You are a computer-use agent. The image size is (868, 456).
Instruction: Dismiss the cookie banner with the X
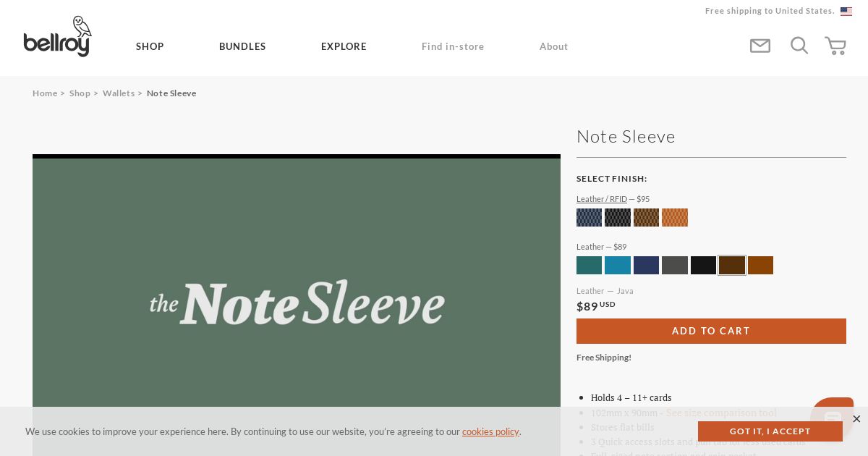coord(856,419)
